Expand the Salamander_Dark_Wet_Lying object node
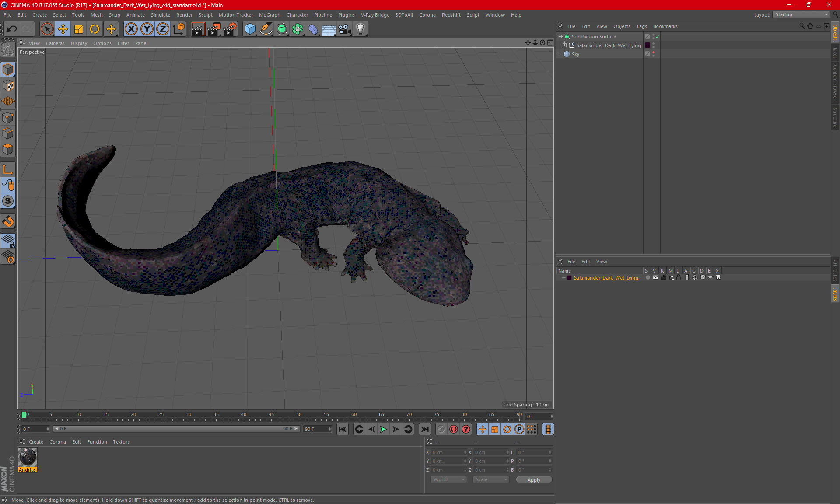Viewport: 840px width, 504px height. tap(565, 45)
